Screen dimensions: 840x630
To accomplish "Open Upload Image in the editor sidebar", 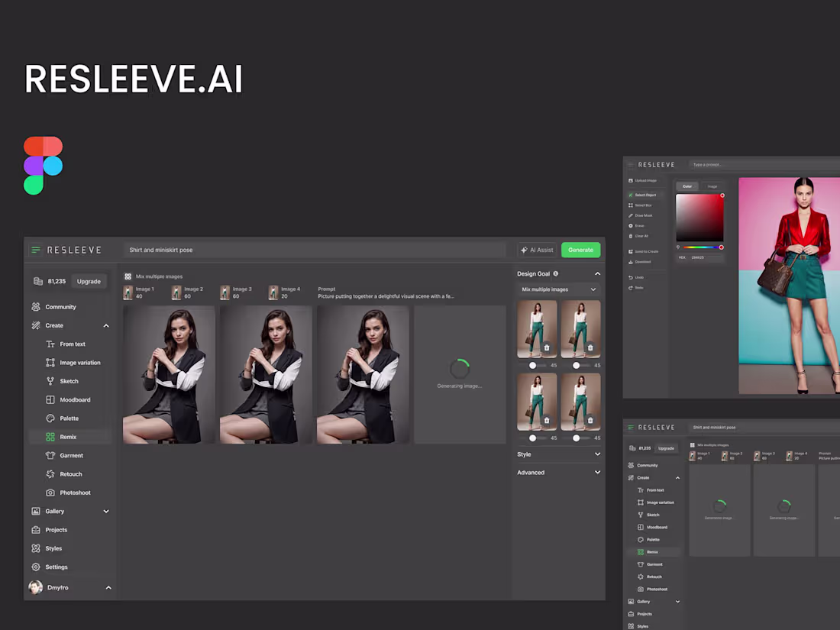I will tap(645, 180).
